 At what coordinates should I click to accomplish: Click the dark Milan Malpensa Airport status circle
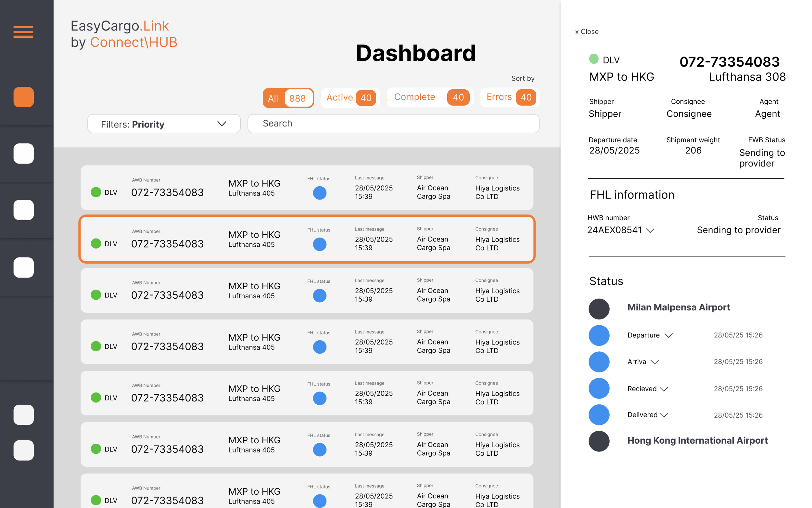(599, 308)
